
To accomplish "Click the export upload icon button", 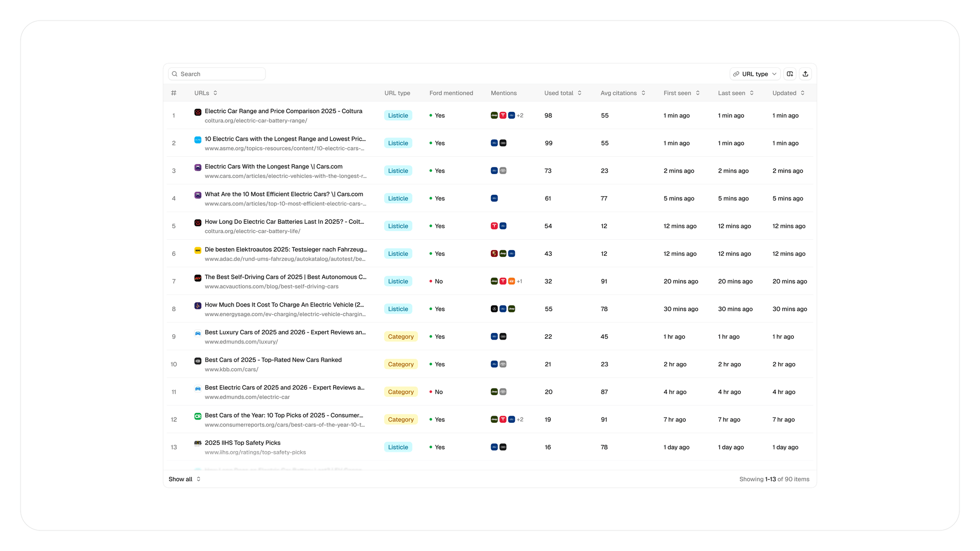I will coord(805,74).
